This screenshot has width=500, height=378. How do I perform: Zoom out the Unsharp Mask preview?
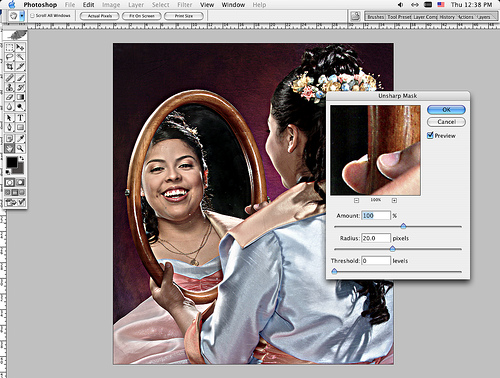coord(356,200)
